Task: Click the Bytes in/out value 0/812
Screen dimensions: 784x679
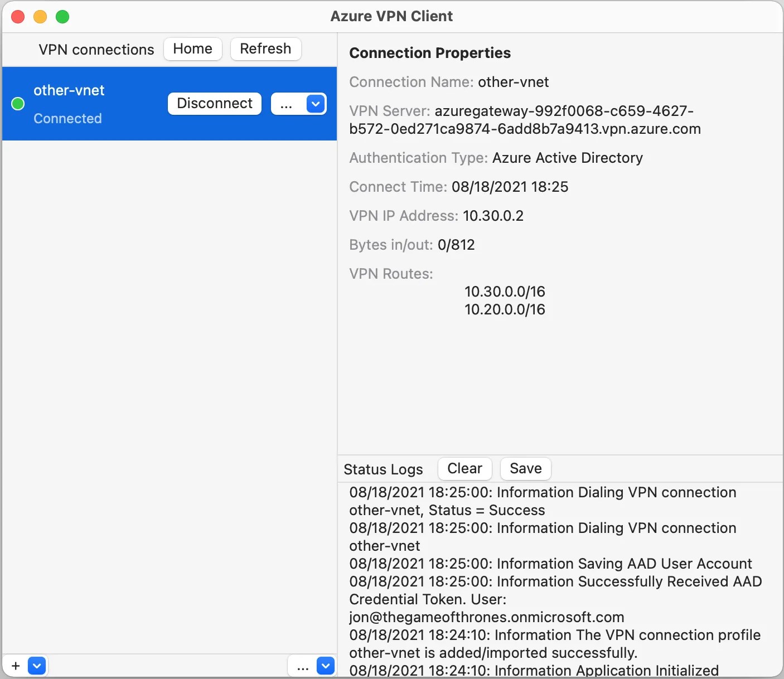Action: [x=456, y=245]
